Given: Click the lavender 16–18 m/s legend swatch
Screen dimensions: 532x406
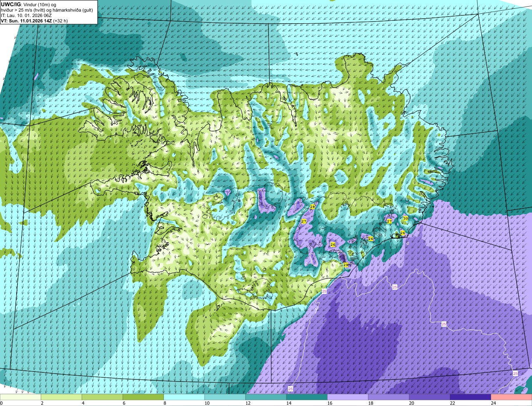Looking at the screenshot, I should [x=348, y=397].
